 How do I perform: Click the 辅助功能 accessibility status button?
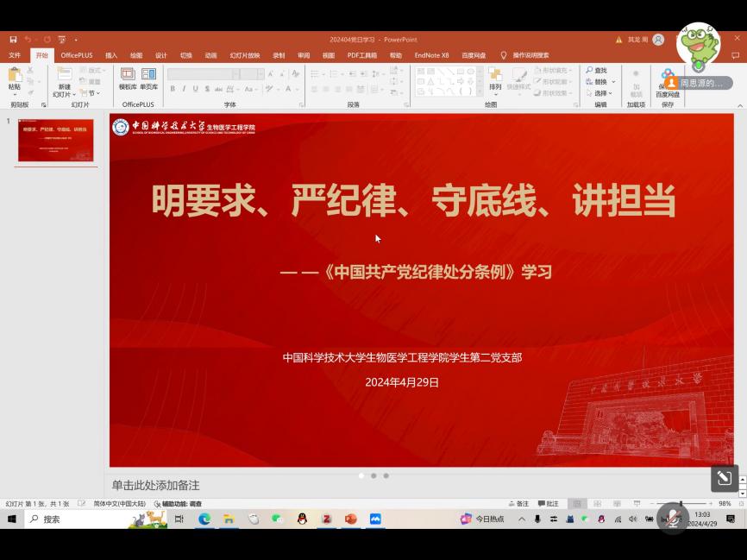(179, 504)
